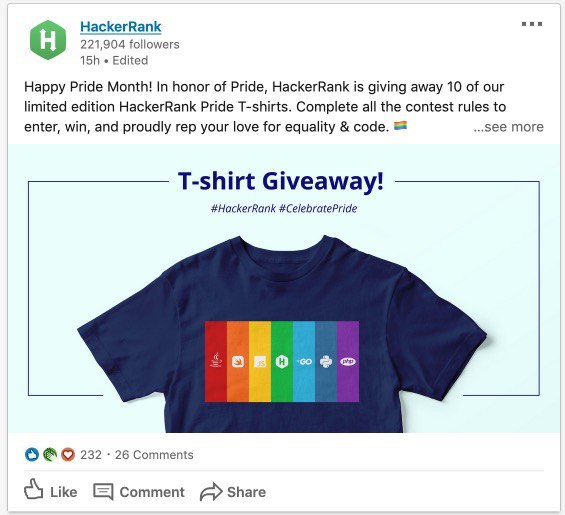Open the T-shirt Giveaway image
The height and width of the screenshot is (515, 565).
coord(284,288)
